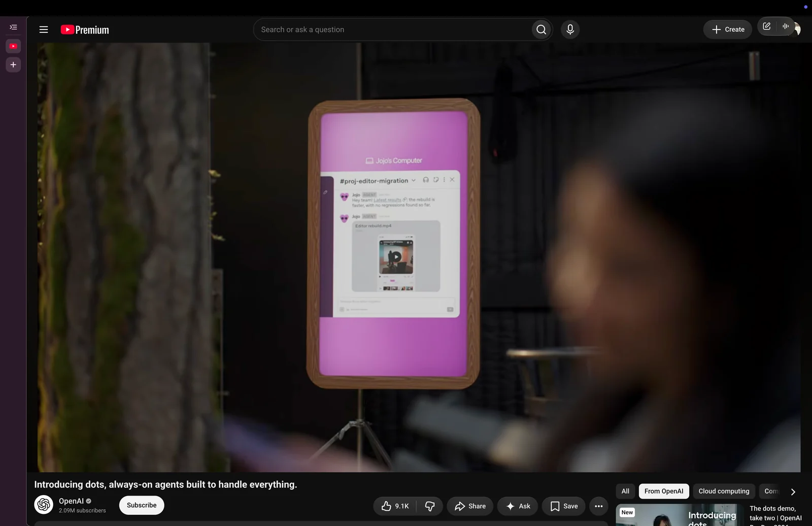This screenshot has width=812, height=526.
Task: Select the 'All' filter chip
Action: click(625, 491)
